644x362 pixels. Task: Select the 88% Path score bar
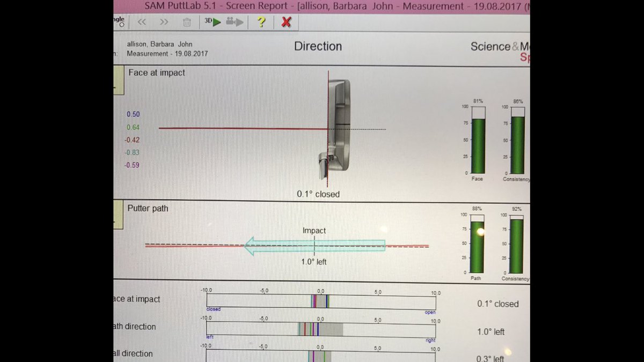[x=477, y=243]
